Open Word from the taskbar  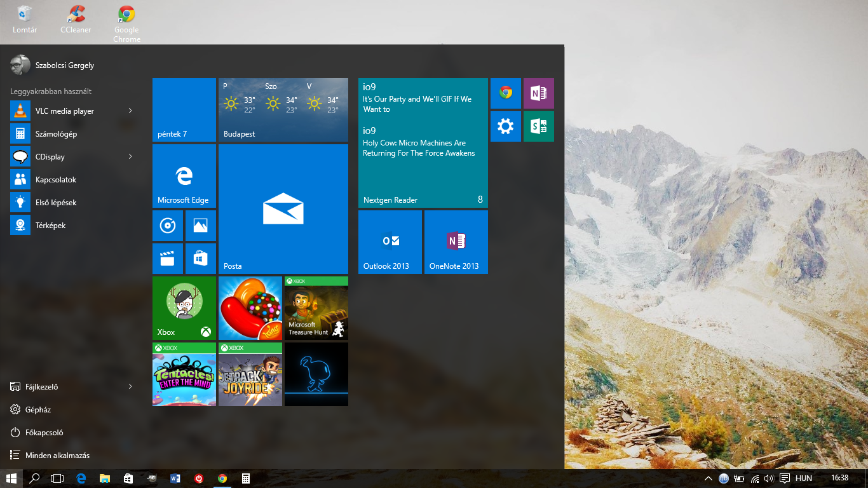[175, 478]
